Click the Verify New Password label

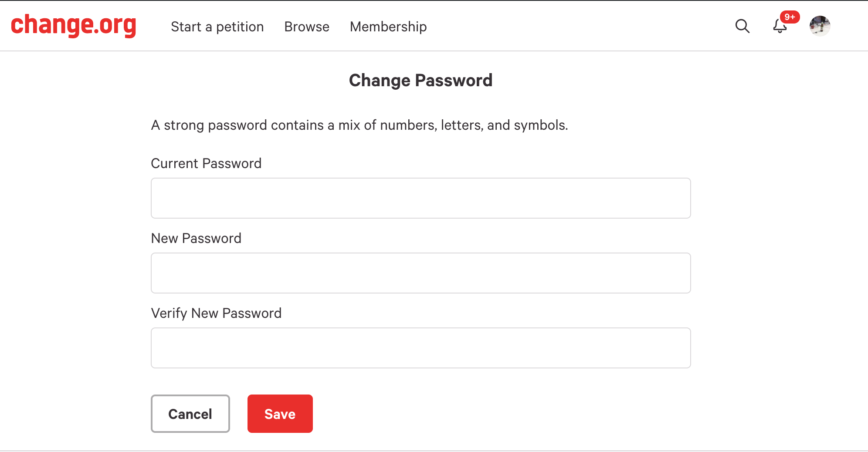(216, 313)
